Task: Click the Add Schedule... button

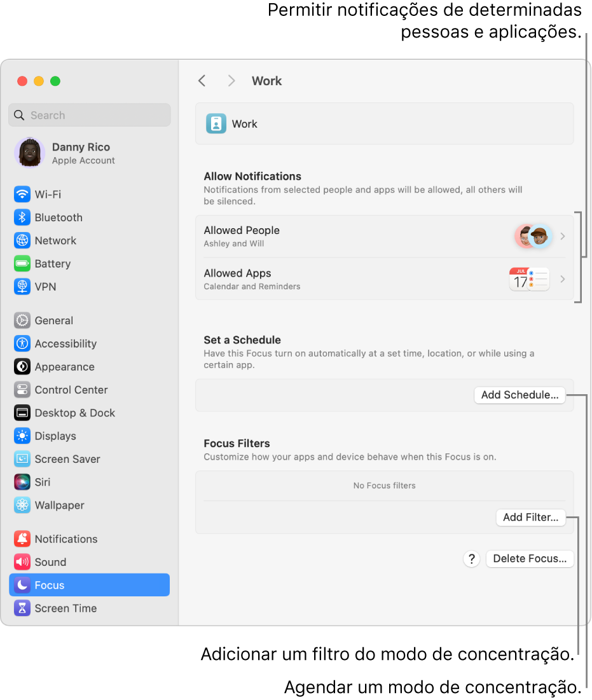Action: coord(520,395)
